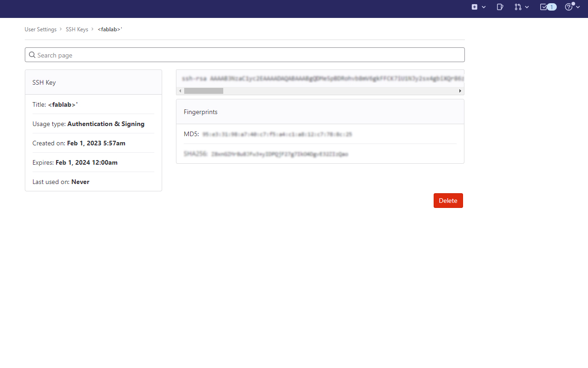588x368 pixels.
Task: Click the Delete button
Action: click(x=448, y=201)
